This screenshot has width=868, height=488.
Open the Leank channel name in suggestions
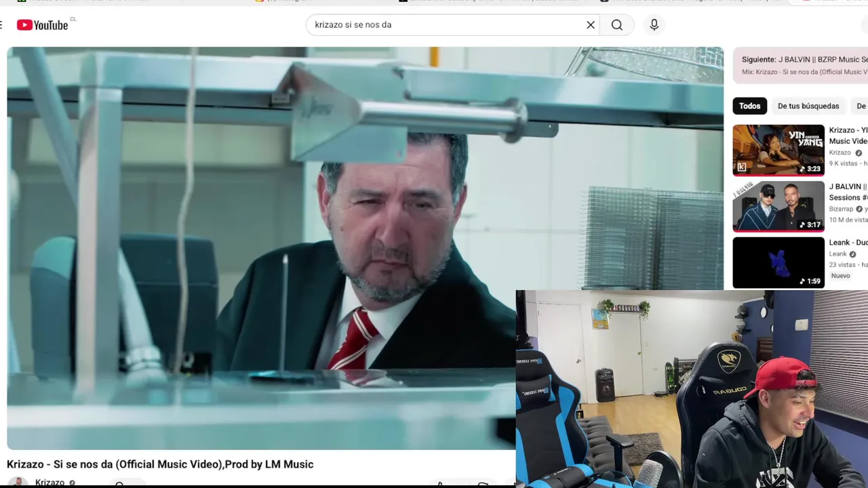click(838, 254)
